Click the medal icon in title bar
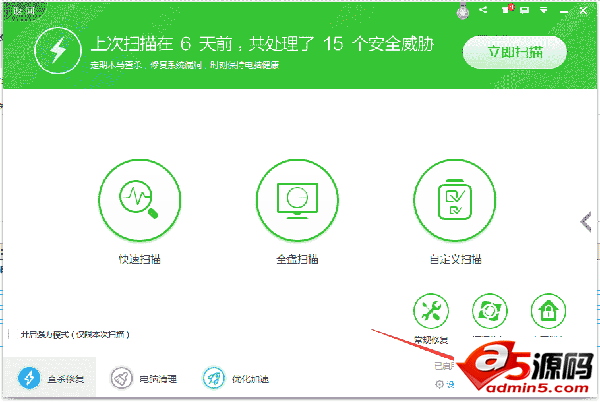 (x=463, y=11)
